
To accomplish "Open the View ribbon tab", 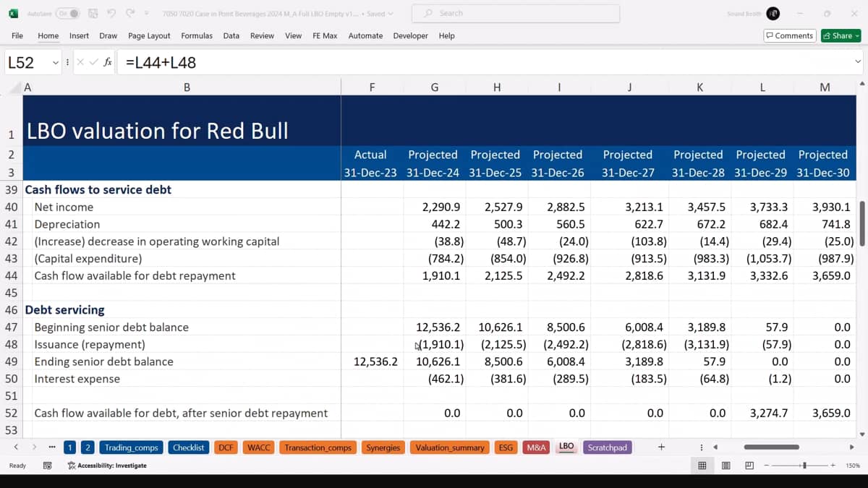I will [293, 35].
